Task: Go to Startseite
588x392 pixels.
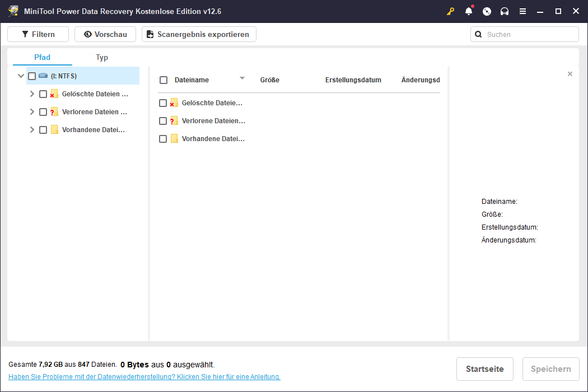Action: pyautogui.click(x=484, y=369)
